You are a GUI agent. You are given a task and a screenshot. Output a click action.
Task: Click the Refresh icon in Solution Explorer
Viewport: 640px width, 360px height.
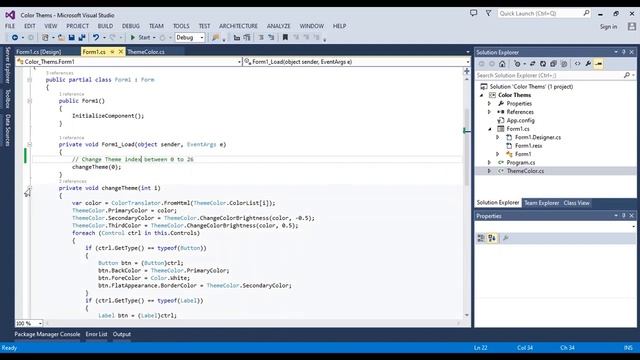pyautogui.click(x=543, y=64)
